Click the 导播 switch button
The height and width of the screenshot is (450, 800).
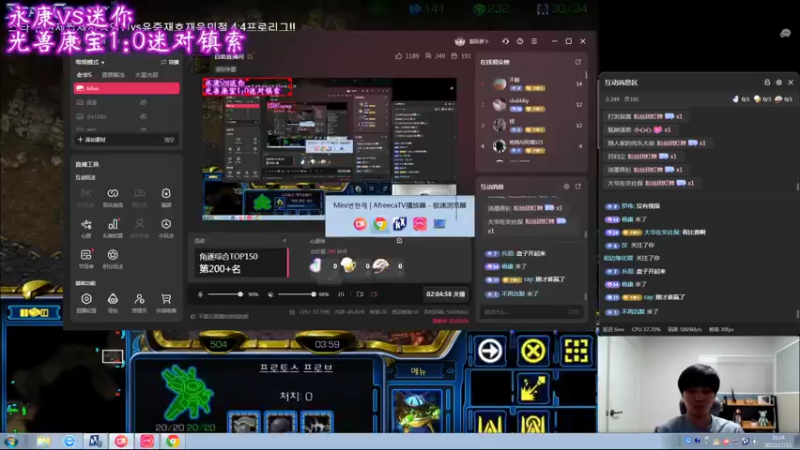170,62
